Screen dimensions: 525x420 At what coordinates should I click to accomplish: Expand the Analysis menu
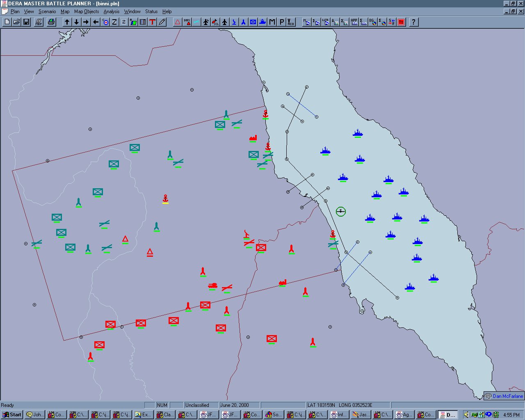(x=111, y=11)
